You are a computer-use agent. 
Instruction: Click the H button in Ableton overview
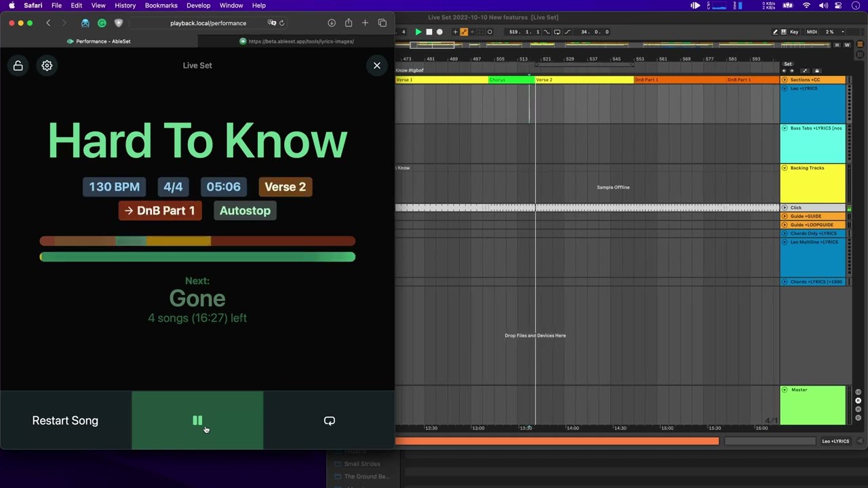point(837,45)
